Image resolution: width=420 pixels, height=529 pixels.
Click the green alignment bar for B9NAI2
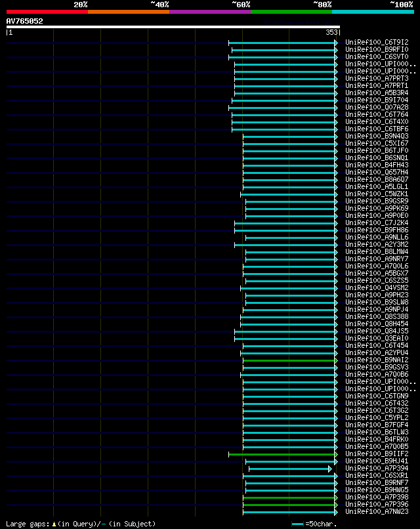point(290,360)
